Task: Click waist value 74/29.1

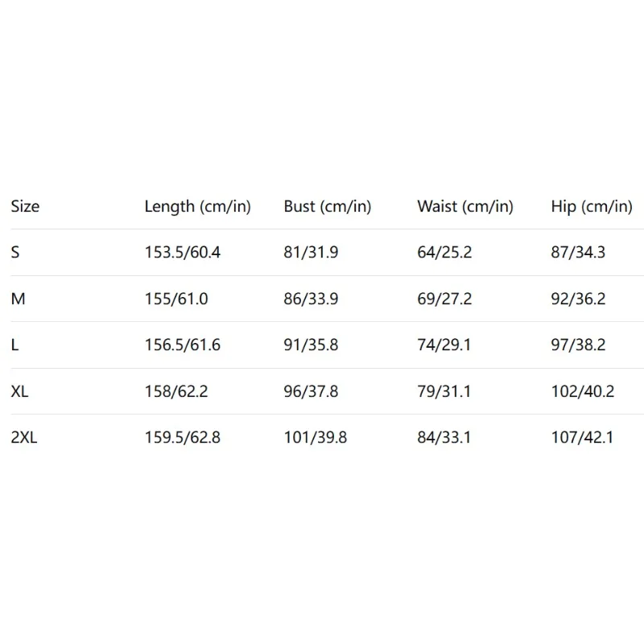Action: pyautogui.click(x=444, y=345)
